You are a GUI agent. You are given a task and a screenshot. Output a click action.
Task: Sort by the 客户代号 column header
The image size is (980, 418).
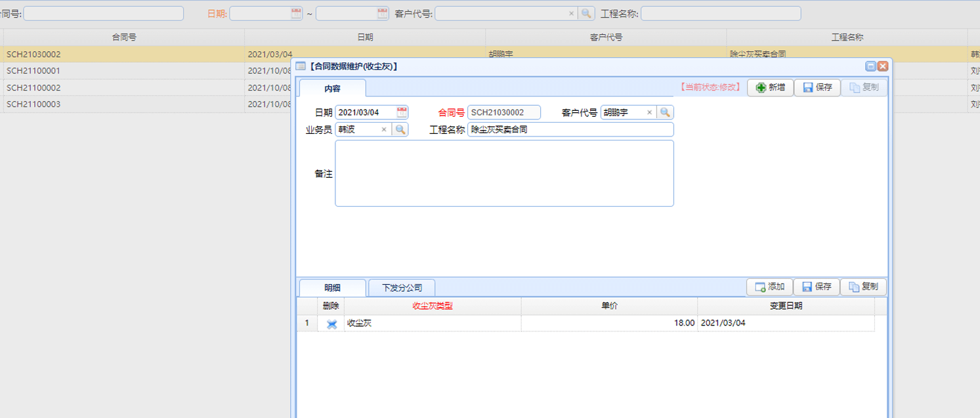coord(606,37)
